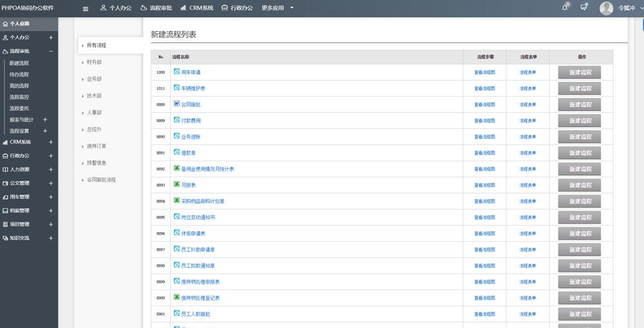Click the archive icon of 档案管理
This screenshot has width=644, height=328.
[5, 211]
